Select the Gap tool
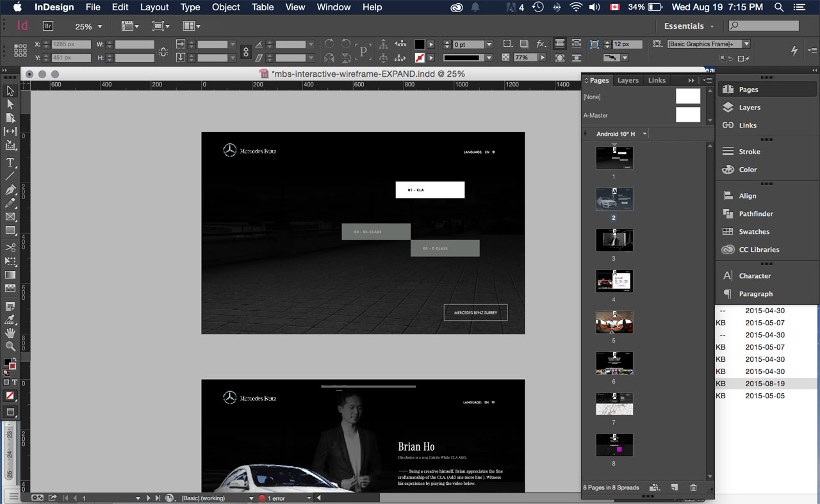820x504 pixels. click(x=10, y=131)
